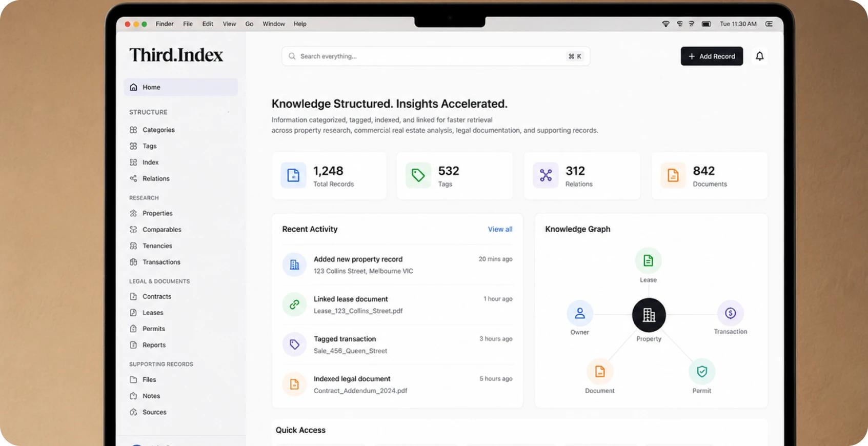Click the Contracts document icon
868x446 pixels.
coord(133,296)
